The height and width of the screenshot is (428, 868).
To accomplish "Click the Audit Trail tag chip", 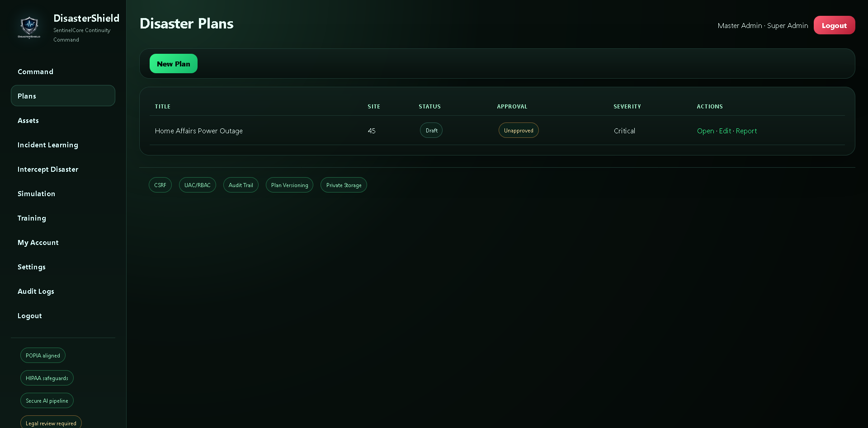I will (x=241, y=185).
